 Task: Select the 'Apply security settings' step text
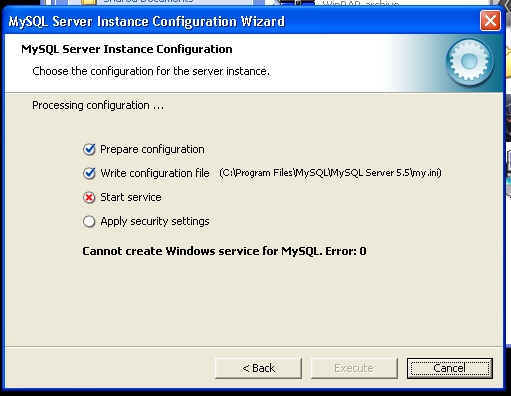tap(155, 221)
